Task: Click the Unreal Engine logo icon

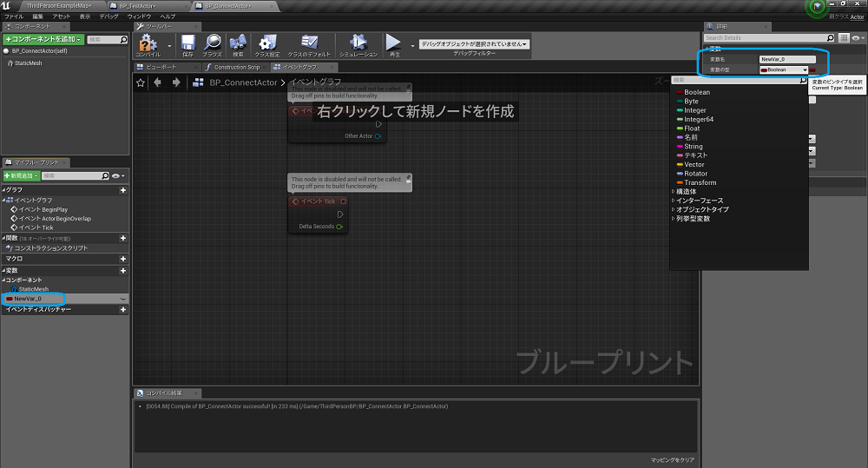Action: (x=6, y=5)
